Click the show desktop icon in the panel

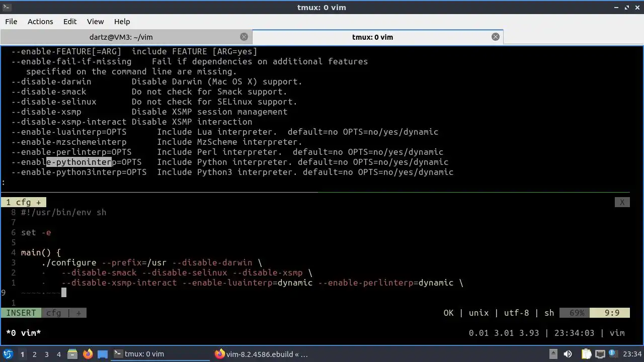click(x=103, y=354)
